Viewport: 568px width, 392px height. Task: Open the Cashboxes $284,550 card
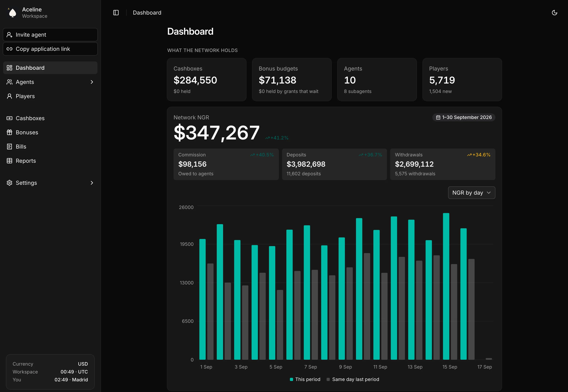click(206, 80)
